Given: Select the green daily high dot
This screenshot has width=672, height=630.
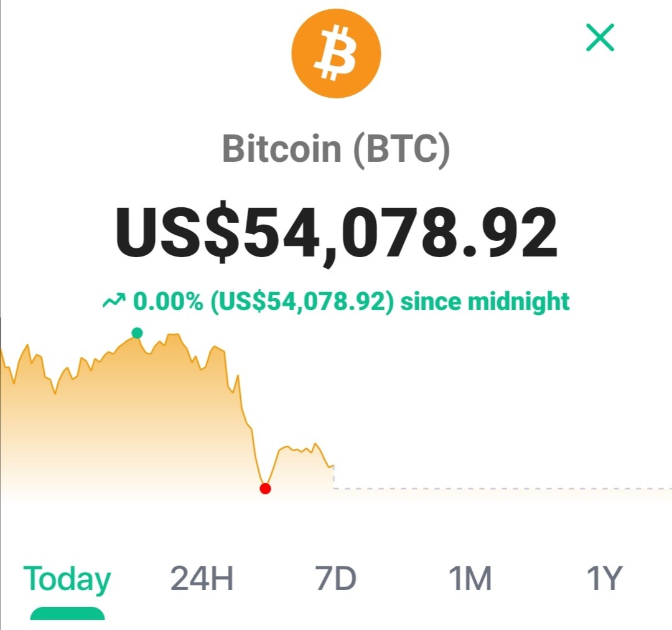Looking at the screenshot, I should coord(137,333).
